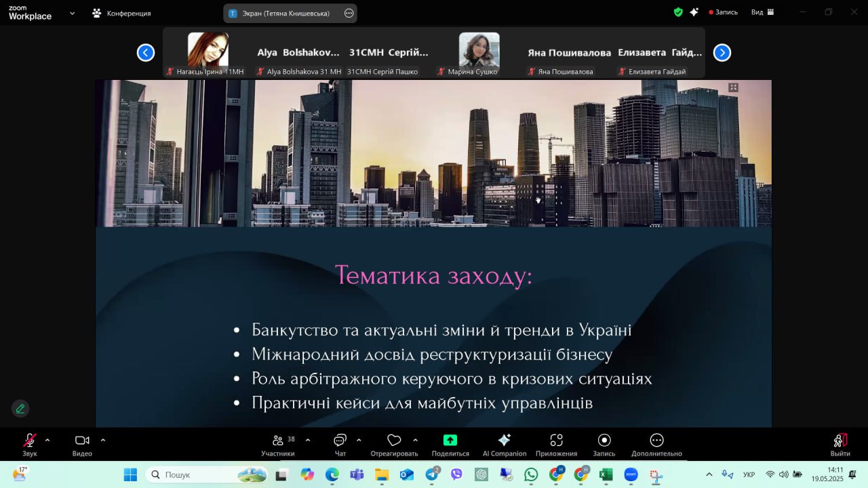Click the green encryption shield icon
This screenshot has height=488, width=868.
(678, 12)
